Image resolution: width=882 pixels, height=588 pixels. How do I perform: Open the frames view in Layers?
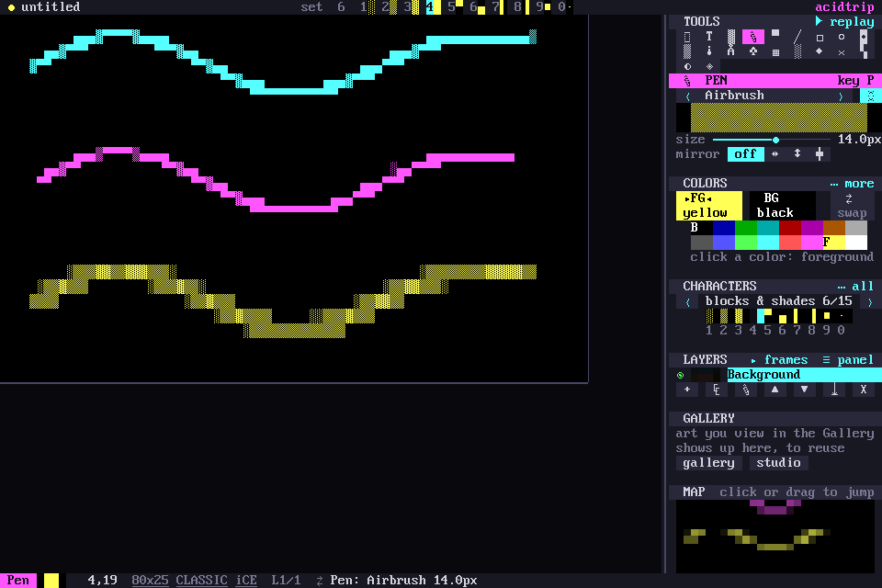pyautogui.click(x=779, y=360)
